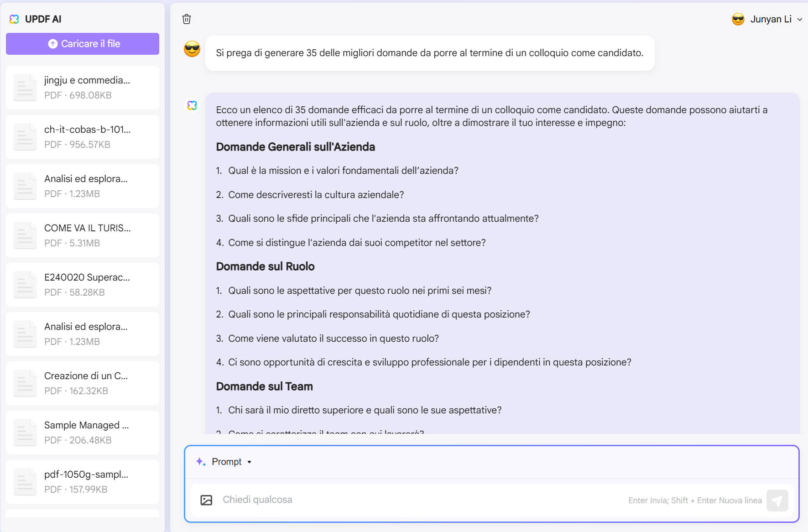Click the profile emoji next to Junyan Li

tap(738, 19)
